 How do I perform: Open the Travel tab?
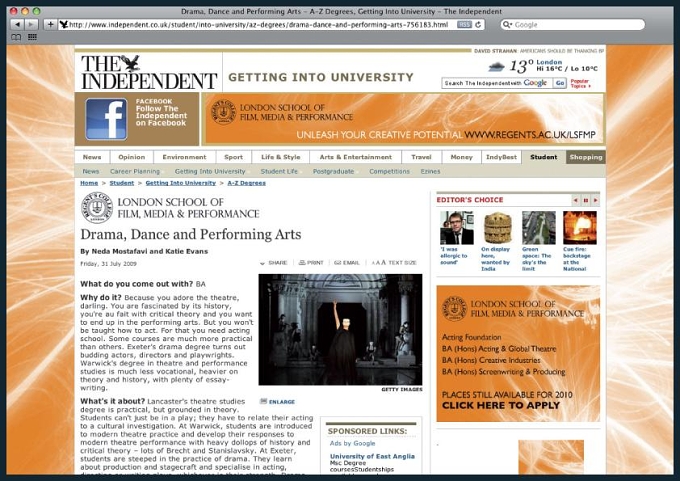tap(422, 157)
